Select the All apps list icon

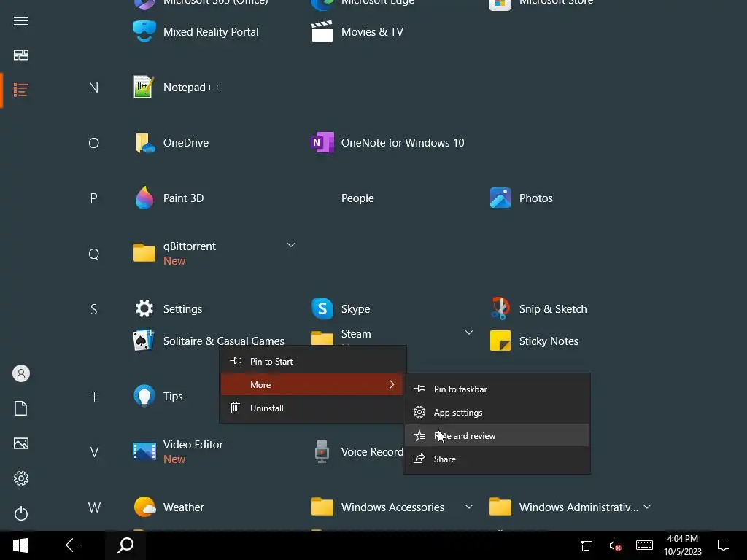[x=21, y=90]
